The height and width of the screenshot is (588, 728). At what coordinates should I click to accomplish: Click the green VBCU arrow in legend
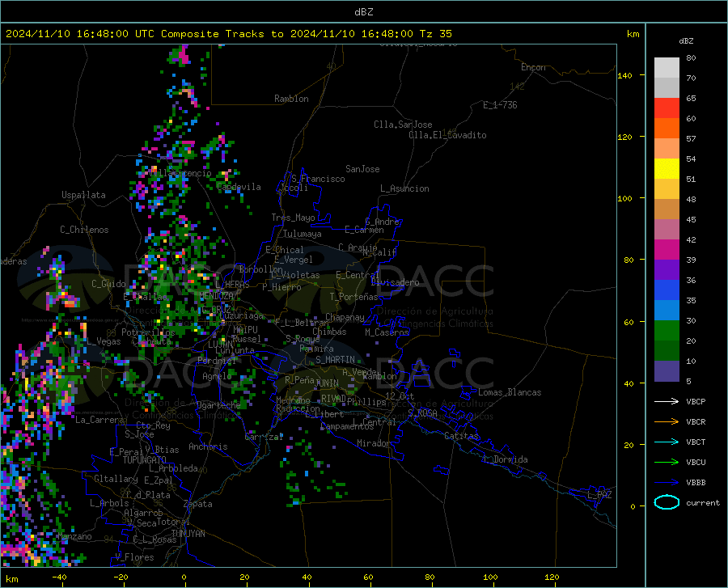pyautogui.click(x=667, y=463)
